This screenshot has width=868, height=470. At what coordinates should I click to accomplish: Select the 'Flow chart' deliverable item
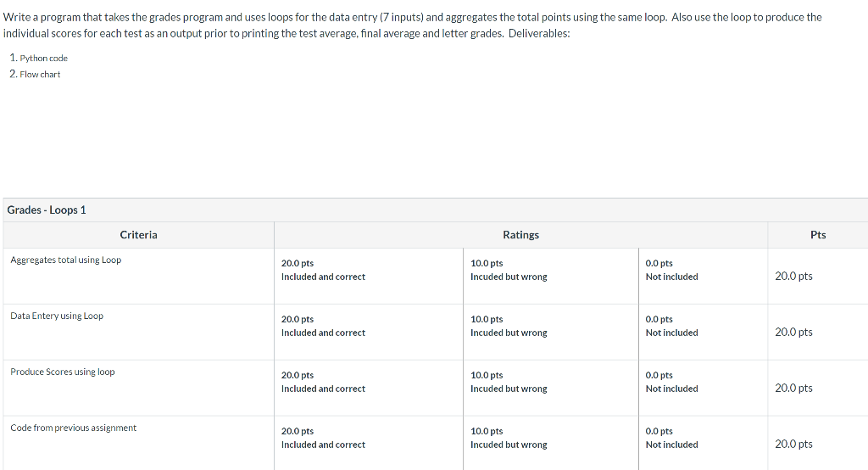[40, 75]
